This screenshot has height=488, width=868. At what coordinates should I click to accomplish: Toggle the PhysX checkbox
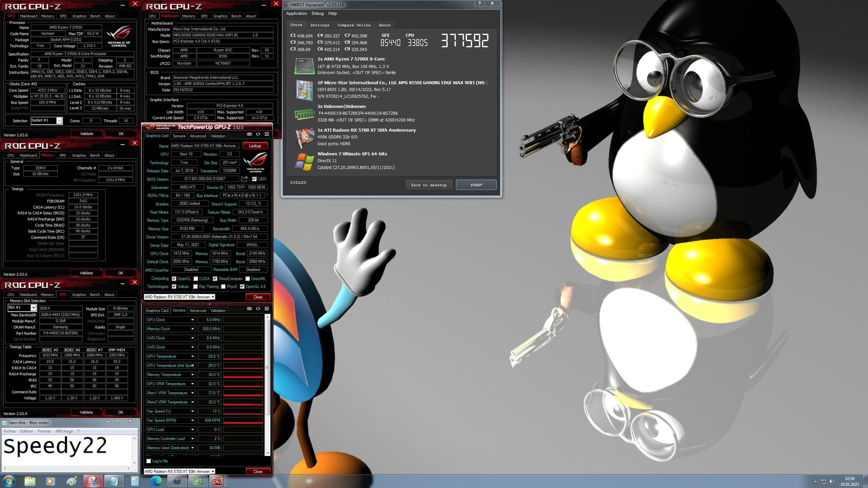223,286
